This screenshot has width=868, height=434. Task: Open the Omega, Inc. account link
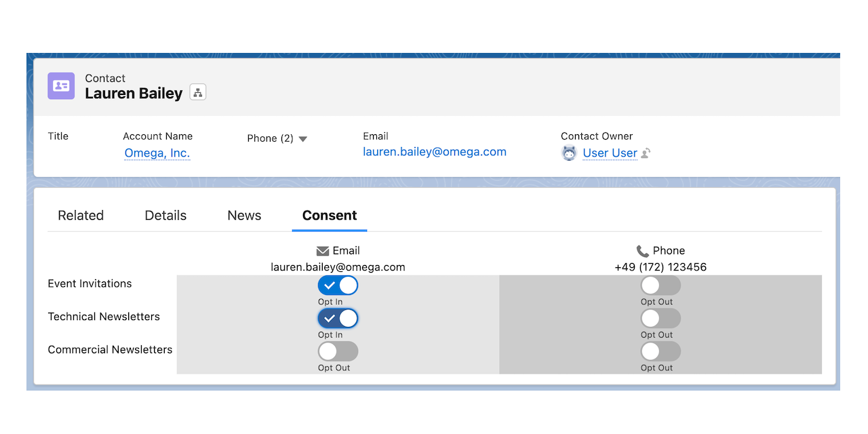tap(157, 153)
